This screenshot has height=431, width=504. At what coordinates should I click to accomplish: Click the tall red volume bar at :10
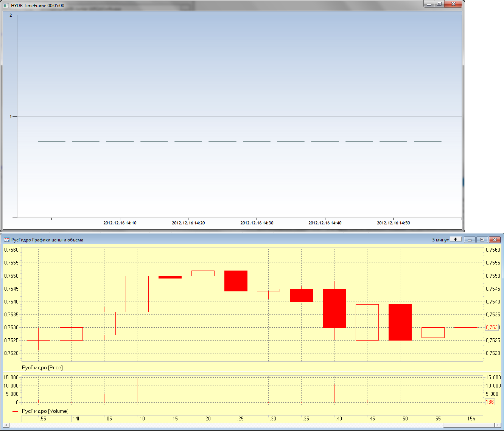coord(137,390)
